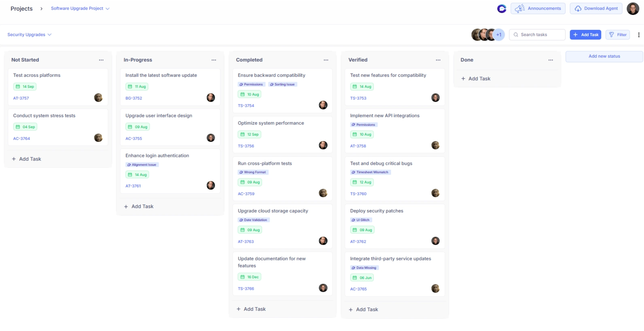
Task: Open the Done column options menu
Action: tap(550, 60)
